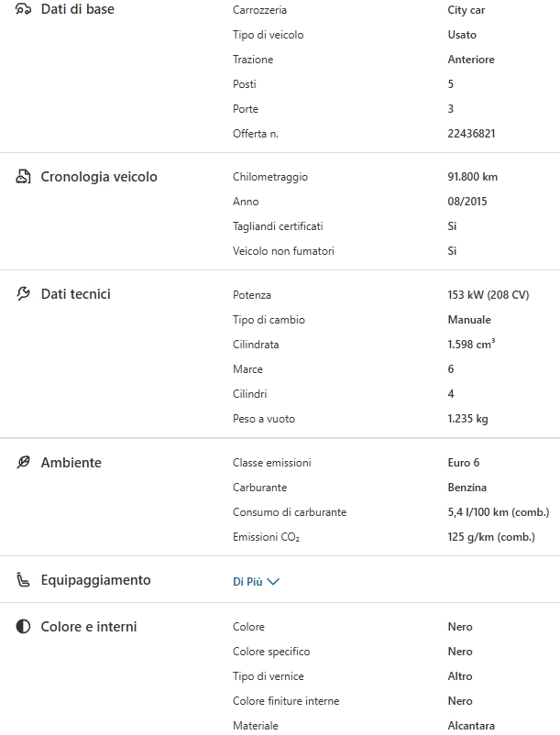Click the offer number 22436821
560x735 pixels.
[471, 134]
